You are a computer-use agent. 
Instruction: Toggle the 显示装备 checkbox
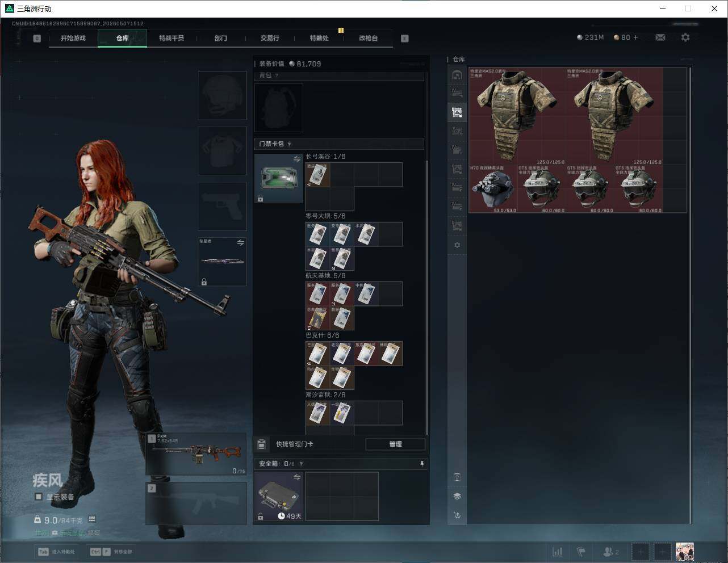pyautogui.click(x=39, y=497)
